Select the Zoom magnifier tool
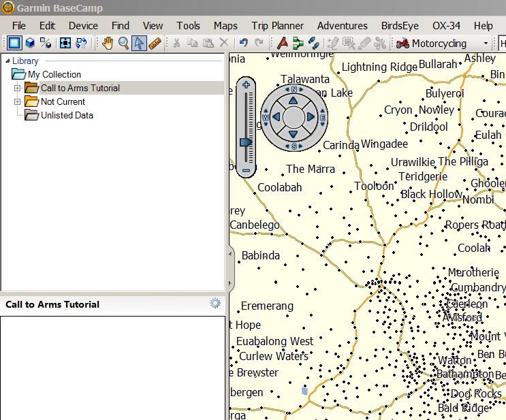506x420 pixels. click(123, 43)
